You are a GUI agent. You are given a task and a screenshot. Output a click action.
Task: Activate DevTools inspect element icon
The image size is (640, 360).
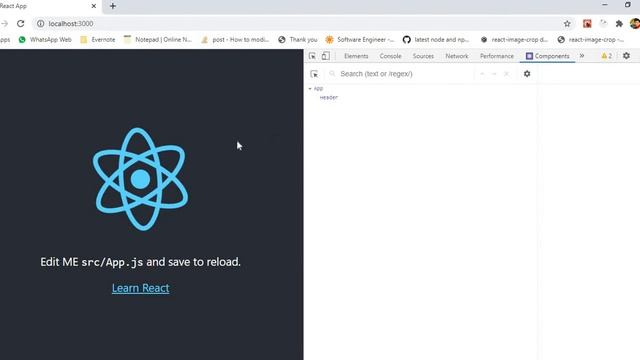point(312,56)
